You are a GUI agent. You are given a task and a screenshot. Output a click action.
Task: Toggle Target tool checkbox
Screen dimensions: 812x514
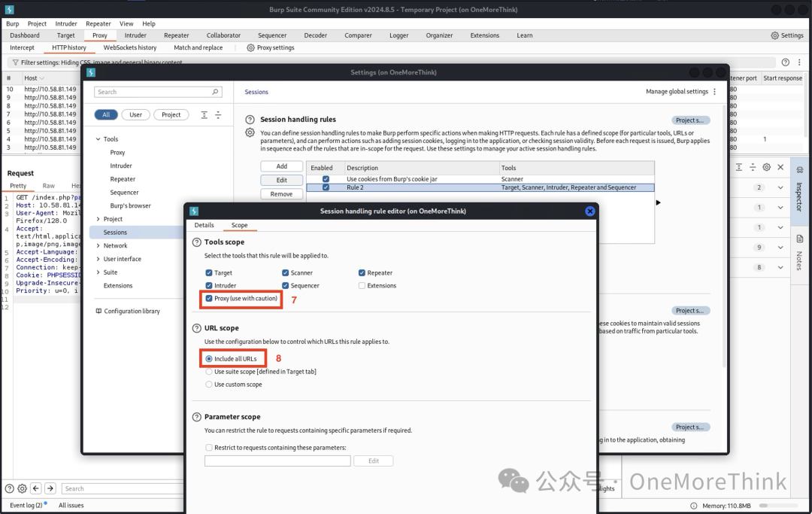pos(209,272)
